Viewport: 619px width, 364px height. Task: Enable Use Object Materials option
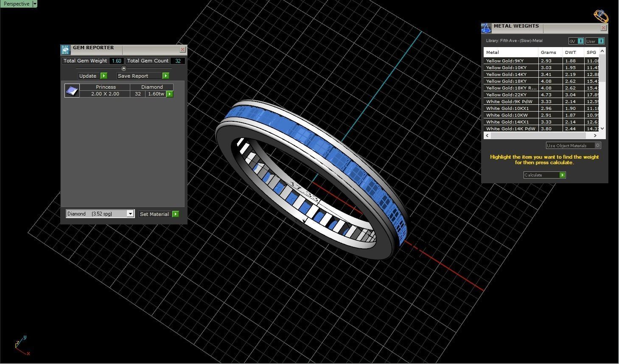point(598,146)
